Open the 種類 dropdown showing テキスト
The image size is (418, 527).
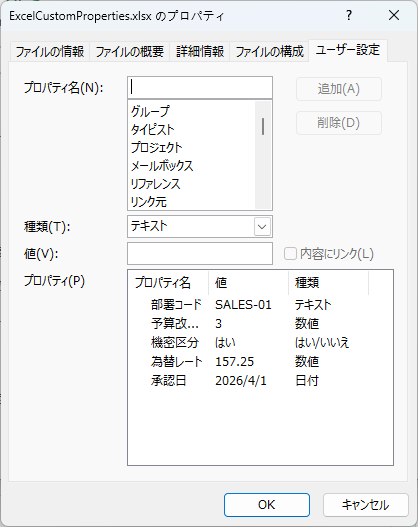click(x=200, y=227)
